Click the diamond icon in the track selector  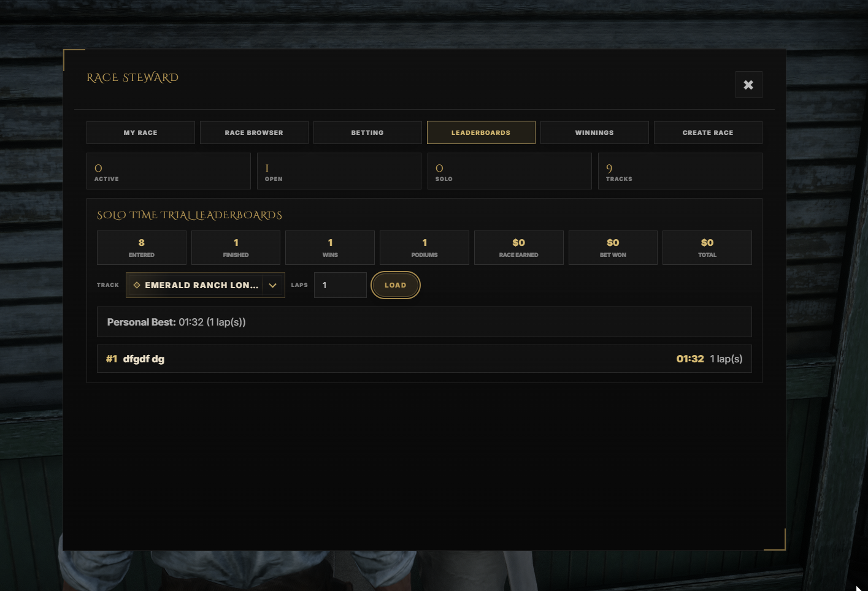tap(137, 285)
